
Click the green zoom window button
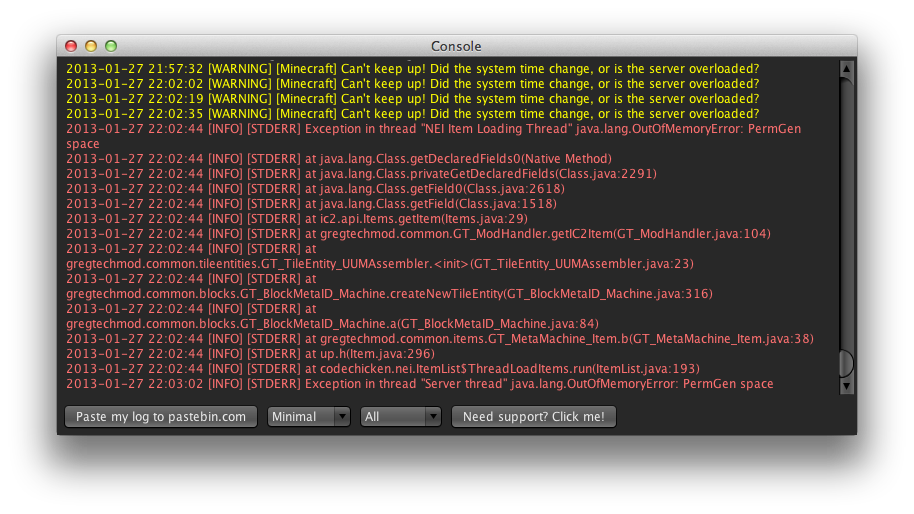point(111,46)
